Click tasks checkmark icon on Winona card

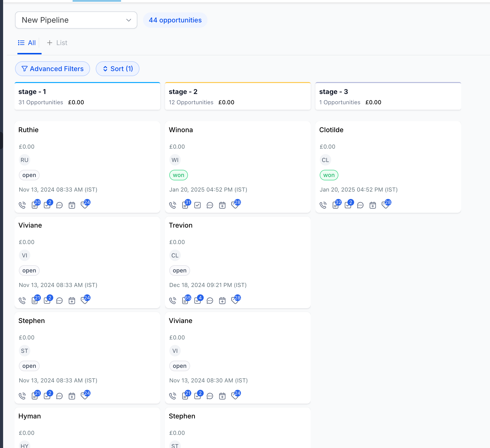click(x=197, y=205)
